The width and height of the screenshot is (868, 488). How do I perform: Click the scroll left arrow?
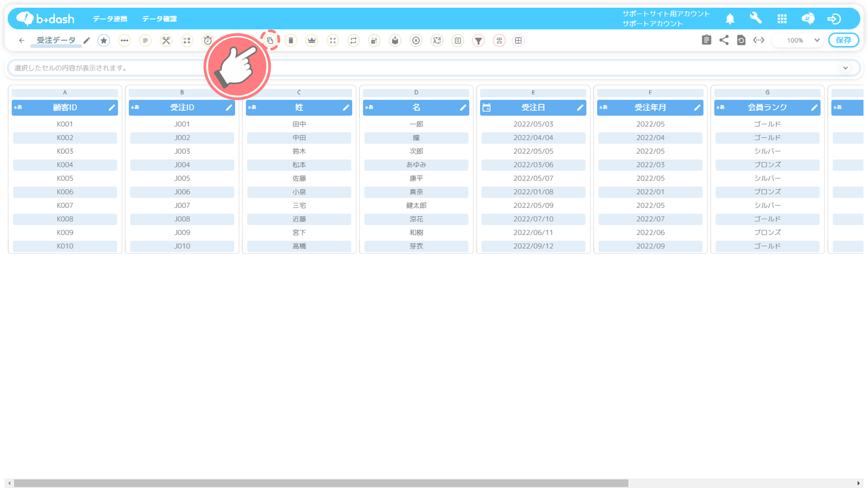(x=9, y=483)
